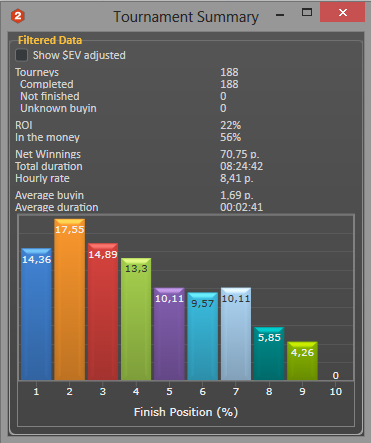Screen dimensions: 371x443
Task: Click the lime bar labeled 4,26
Action: (x=302, y=361)
